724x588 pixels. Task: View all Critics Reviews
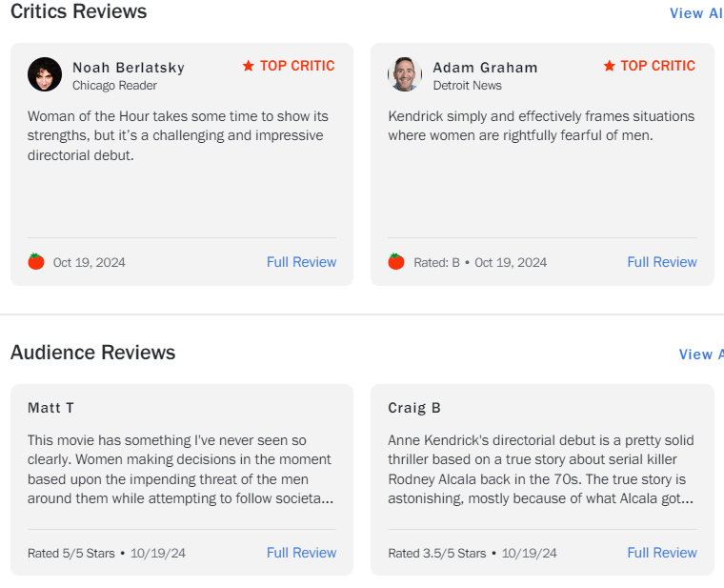click(696, 13)
